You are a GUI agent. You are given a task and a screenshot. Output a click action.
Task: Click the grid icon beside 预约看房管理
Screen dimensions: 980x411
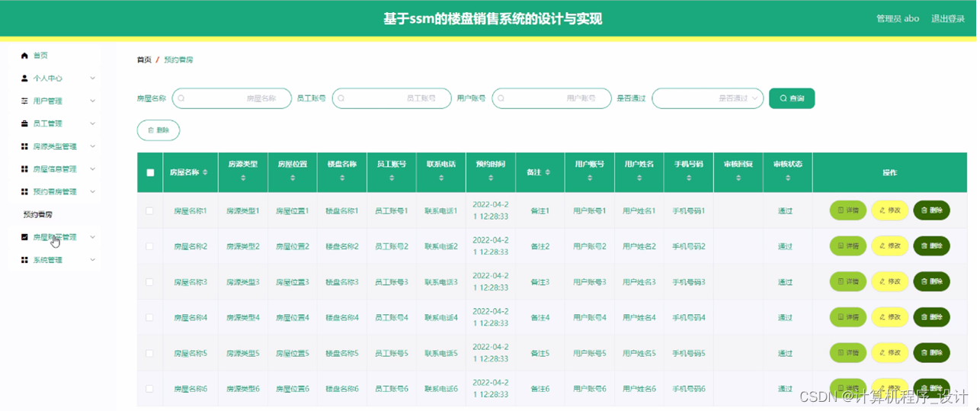click(24, 192)
